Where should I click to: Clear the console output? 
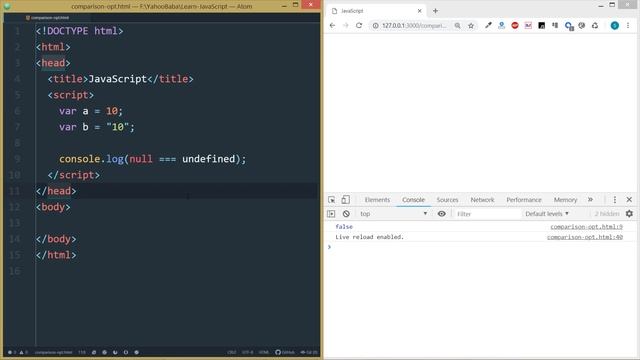click(346, 213)
